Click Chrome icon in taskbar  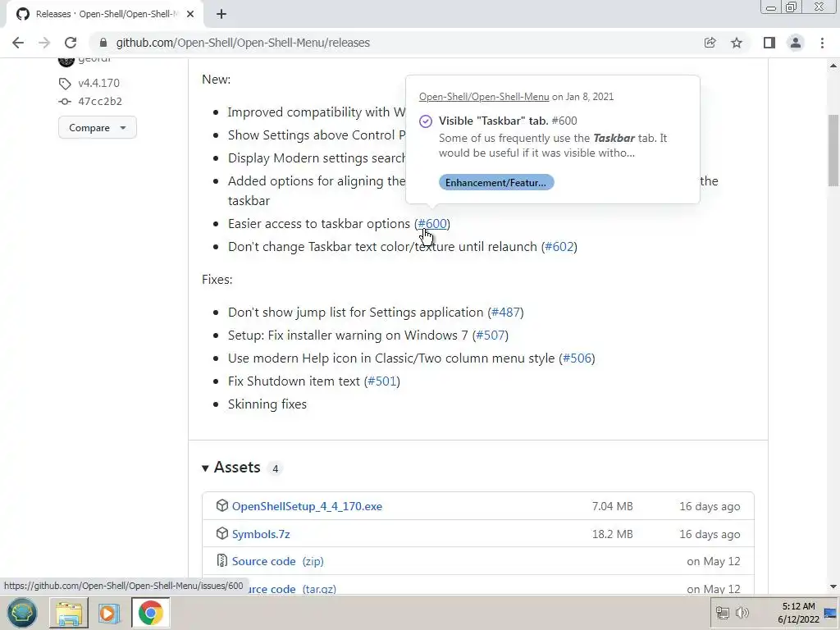151,613
